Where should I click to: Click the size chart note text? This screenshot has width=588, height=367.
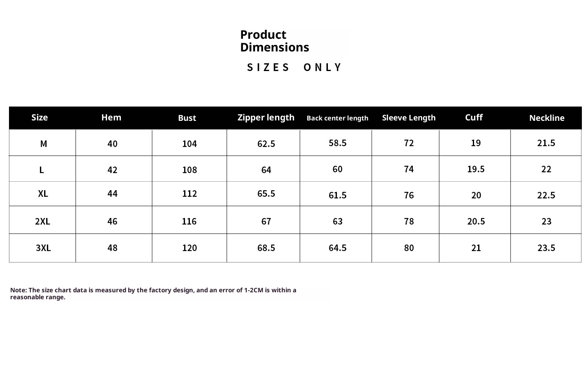point(153,294)
